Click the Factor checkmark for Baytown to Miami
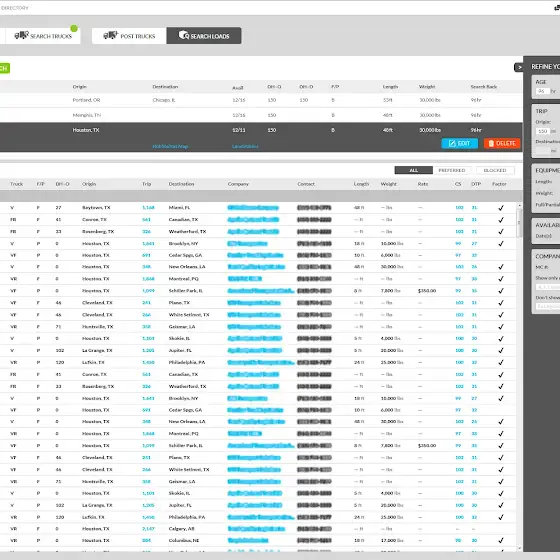 coord(501,208)
